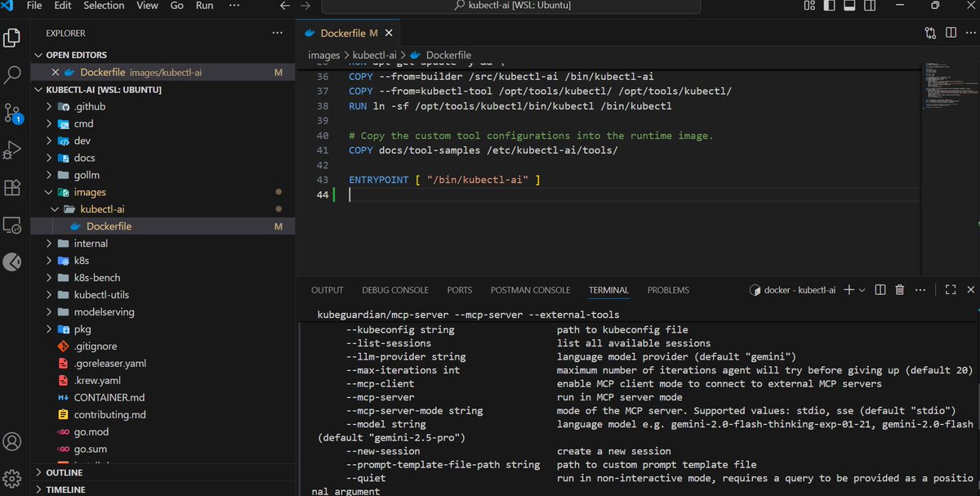Open Source Control in the activity bar
980x496 pixels.
[12, 110]
